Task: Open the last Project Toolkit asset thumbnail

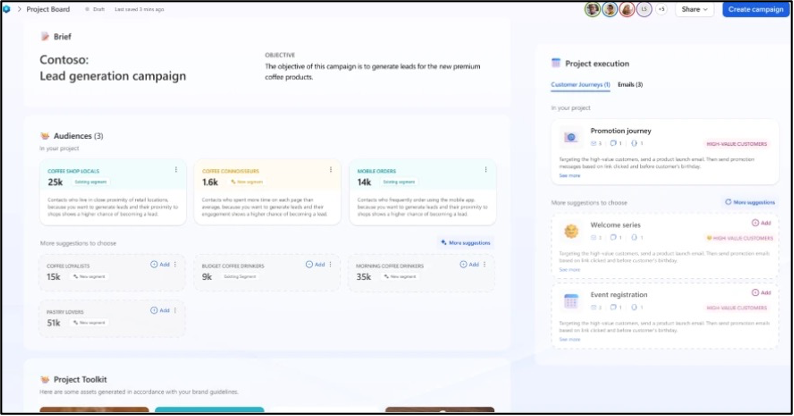Action: [x=440, y=409]
